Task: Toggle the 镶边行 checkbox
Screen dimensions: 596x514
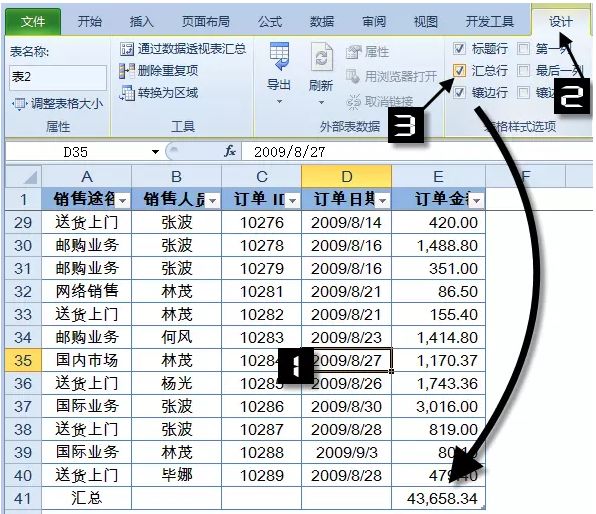Action: (x=459, y=92)
